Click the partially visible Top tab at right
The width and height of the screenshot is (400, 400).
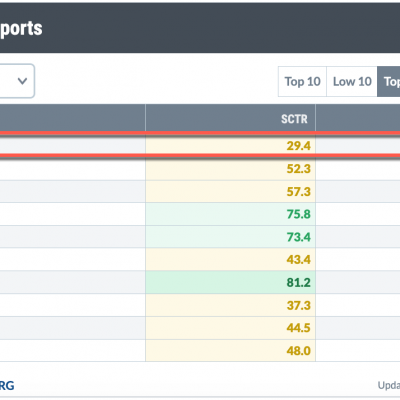click(389, 82)
